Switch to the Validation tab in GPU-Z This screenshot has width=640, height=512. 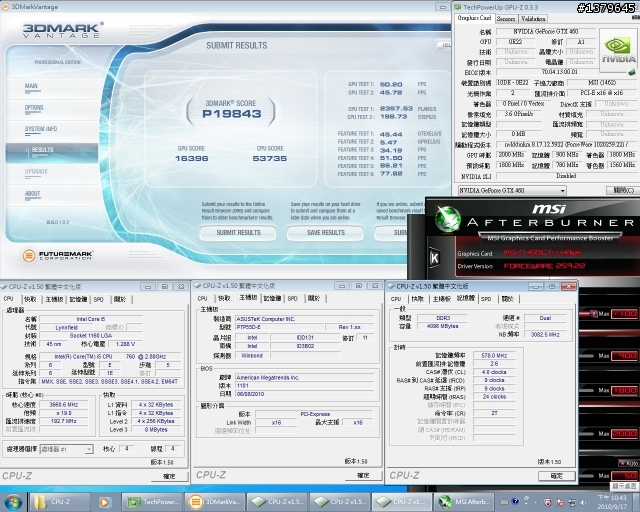(x=533, y=18)
